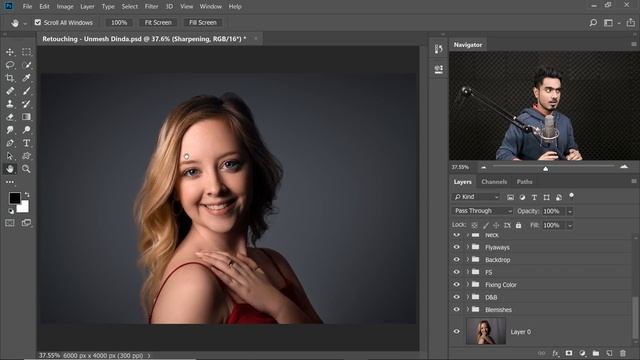Hide the Fixing Color group
Image resolution: width=640 pixels, height=360 pixels.
[x=456, y=284]
